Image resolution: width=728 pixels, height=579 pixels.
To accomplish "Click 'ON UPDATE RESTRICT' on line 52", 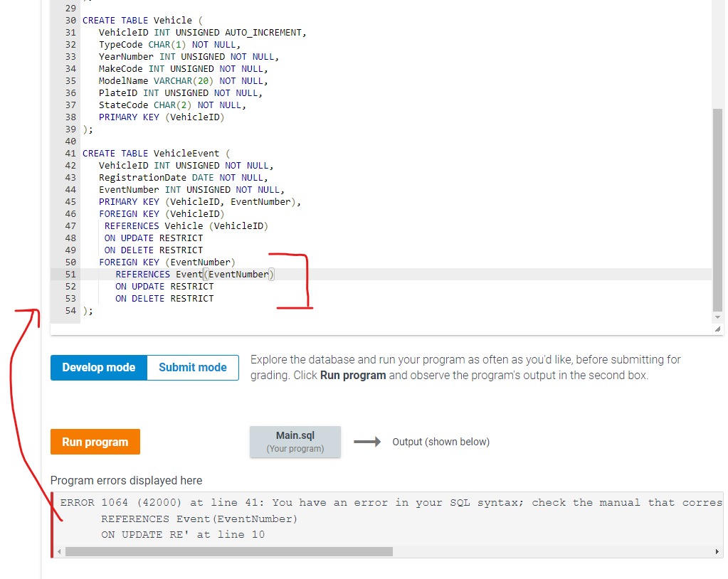I will click(x=164, y=286).
